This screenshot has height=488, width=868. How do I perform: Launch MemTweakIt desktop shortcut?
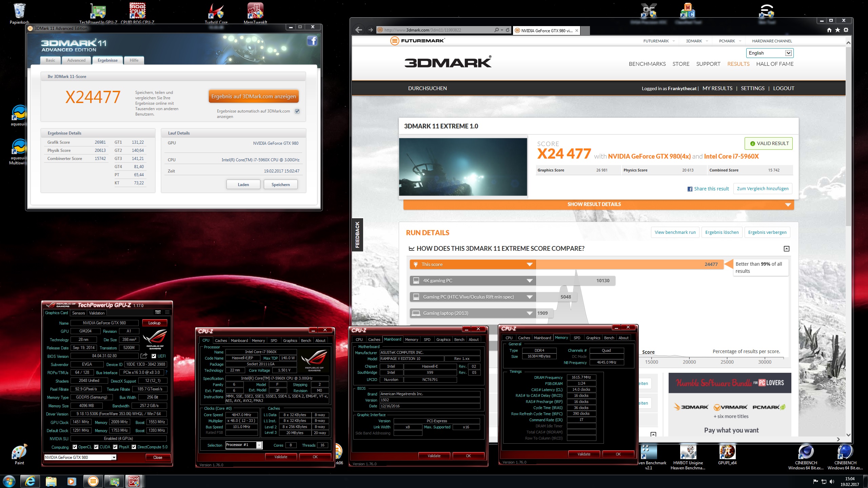255,13
